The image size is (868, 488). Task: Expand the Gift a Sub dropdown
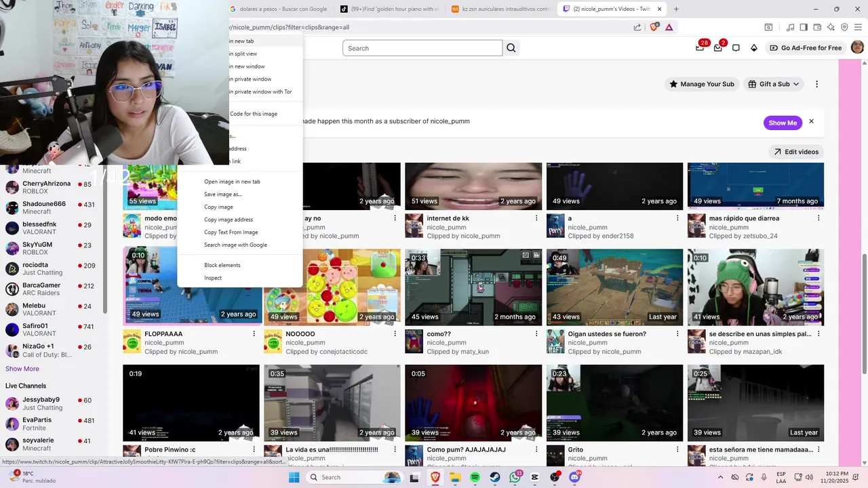pos(772,84)
